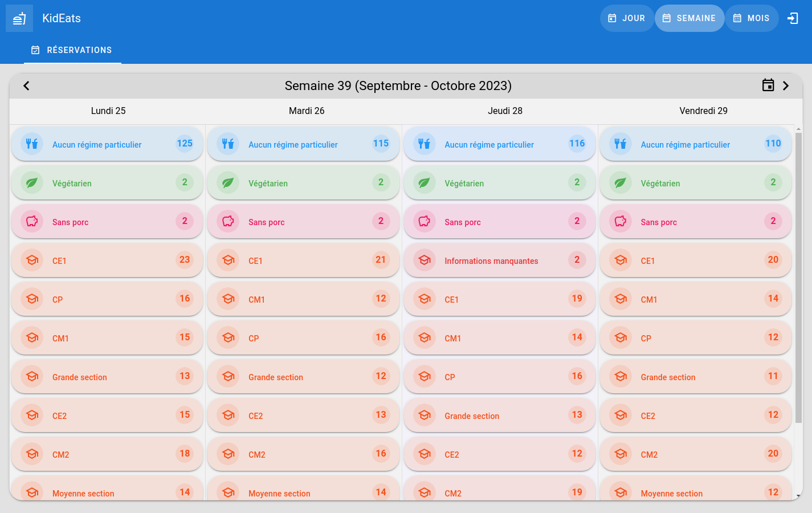
Task: Select Mardi's Grande section label
Action: coord(276,377)
